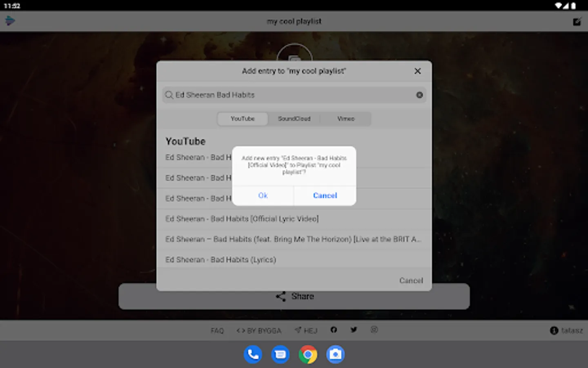Open Chrome from the dock

tap(308, 355)
